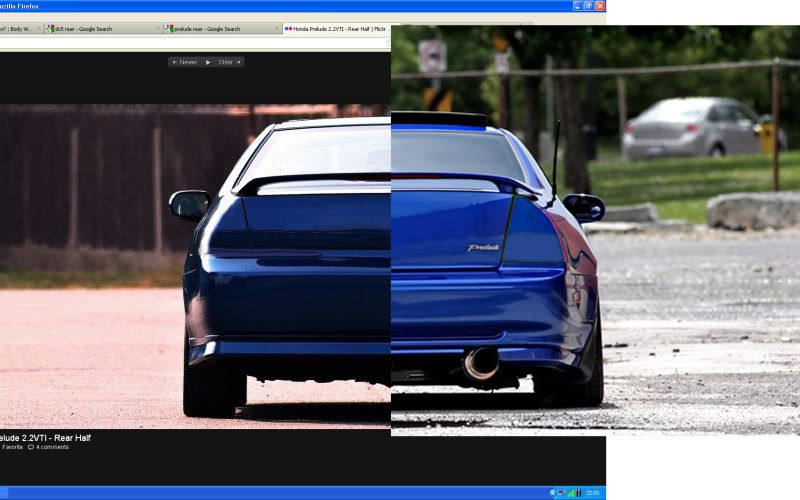Click the system tray clock showing 22:01

click(x=592, y=493)
